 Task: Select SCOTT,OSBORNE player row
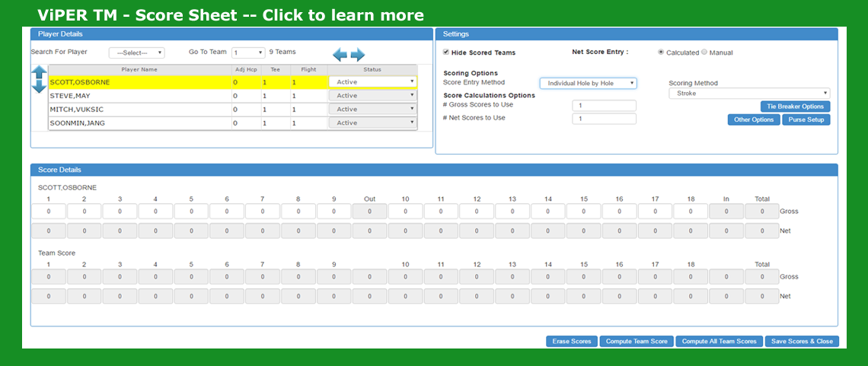pos(233,82)
